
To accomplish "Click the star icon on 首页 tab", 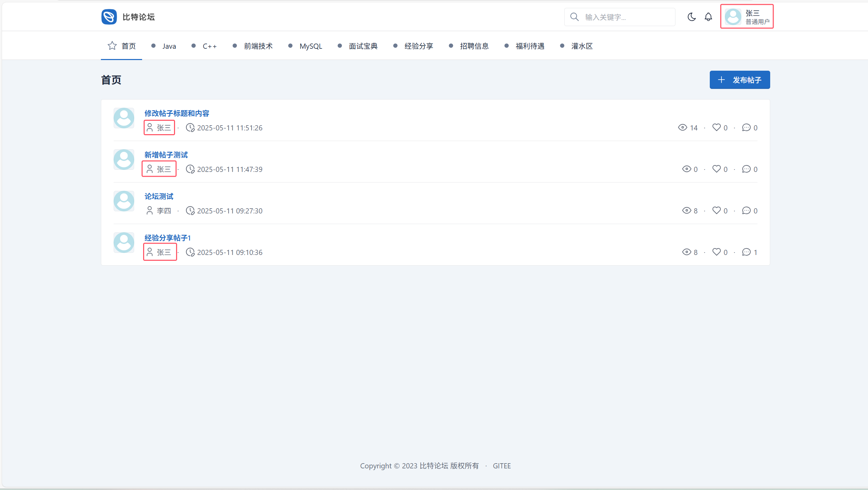I will coord(112,46).
